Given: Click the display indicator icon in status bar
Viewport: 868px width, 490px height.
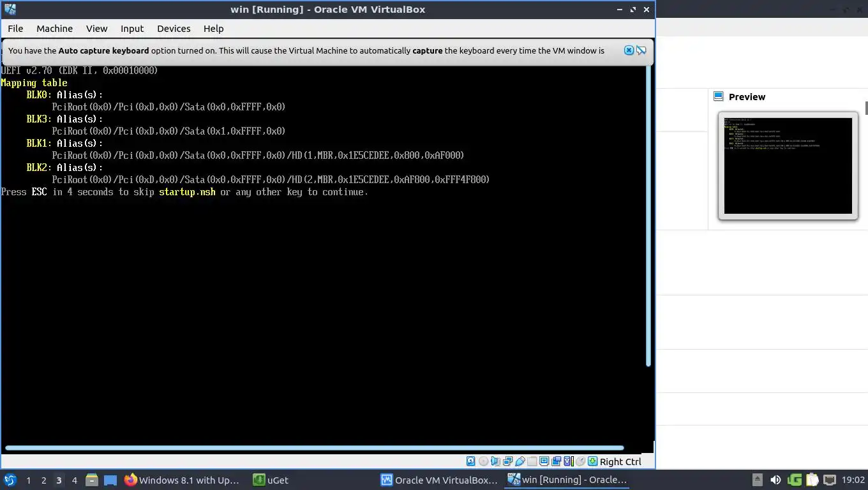Looking at the screenshot, I should coord(544,461).
